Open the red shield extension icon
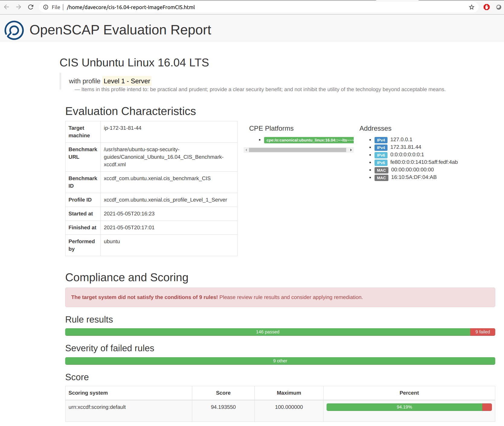The image size is (504, 426). pos(486,7)
